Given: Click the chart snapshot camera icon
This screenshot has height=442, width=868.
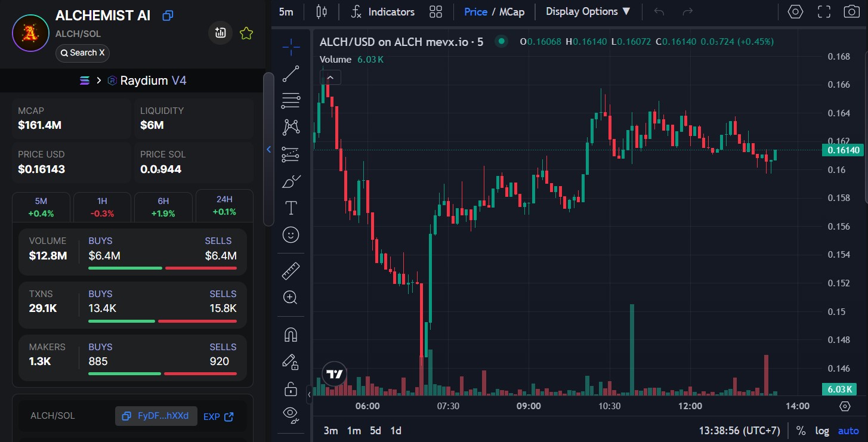Looking at the screenshot, I should coord(851,11).
